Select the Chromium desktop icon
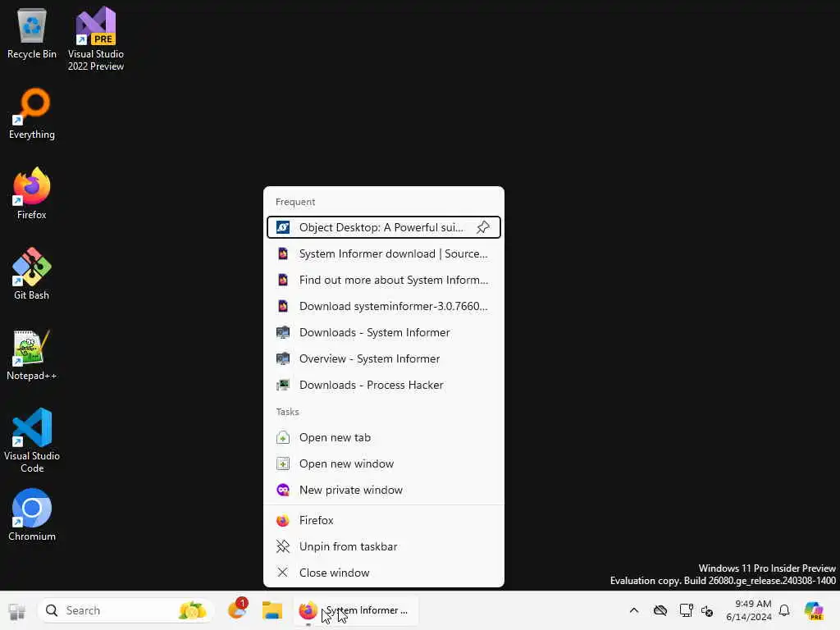This screenshot has height=630, width=840. click(32, 515)
